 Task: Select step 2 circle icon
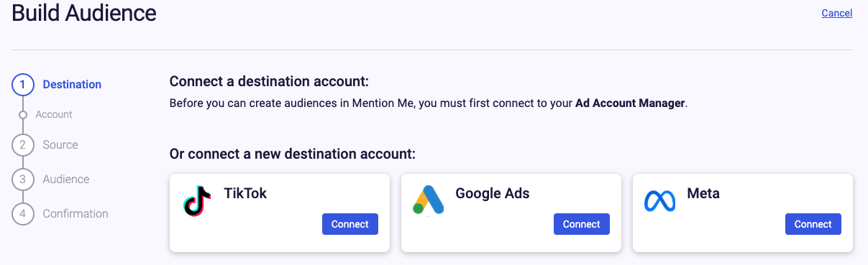[23, 145]
